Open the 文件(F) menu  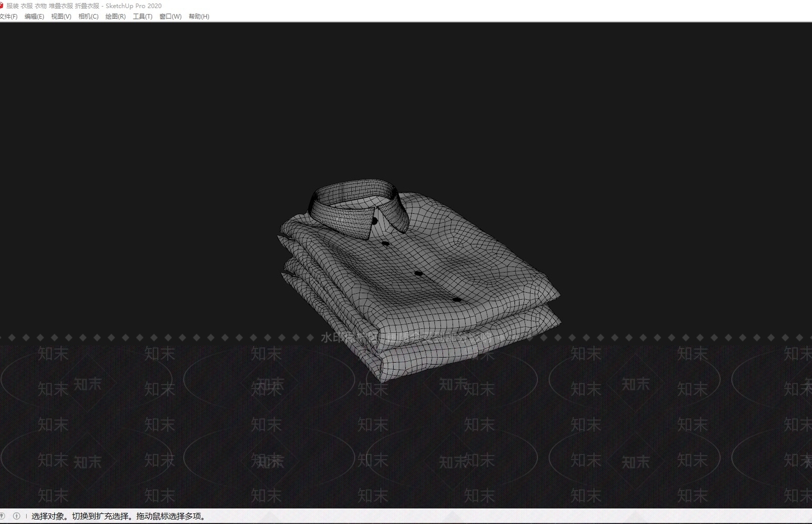tap(8, 16)
